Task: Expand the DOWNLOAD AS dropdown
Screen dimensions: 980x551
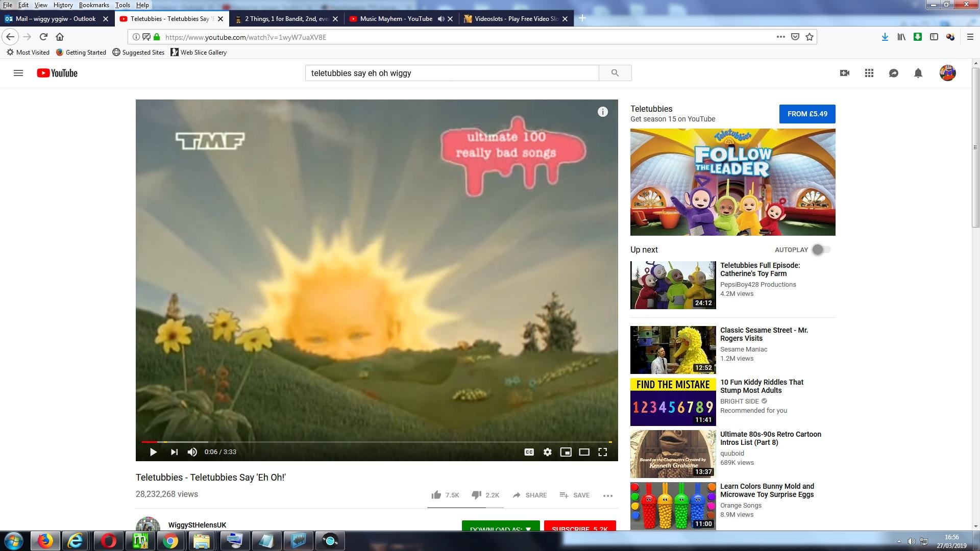Action: (x=501, y=526)
